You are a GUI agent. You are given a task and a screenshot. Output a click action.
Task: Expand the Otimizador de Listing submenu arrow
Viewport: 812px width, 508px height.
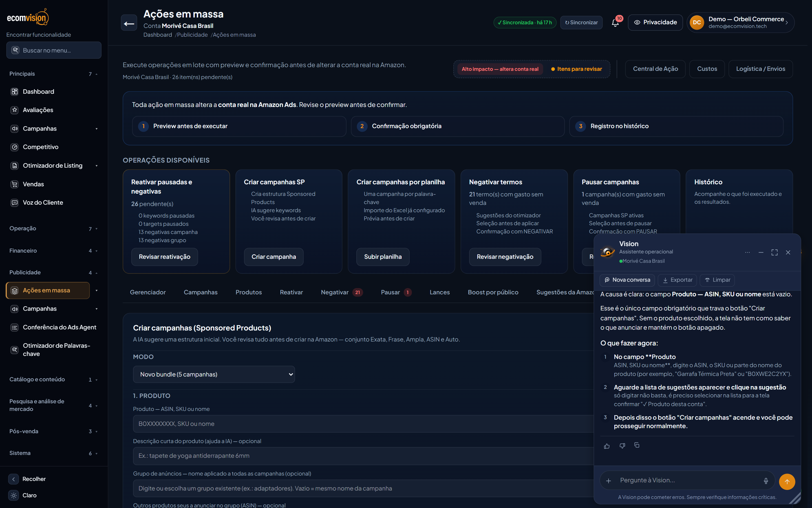pyautogui.click(x=97, y=166)
